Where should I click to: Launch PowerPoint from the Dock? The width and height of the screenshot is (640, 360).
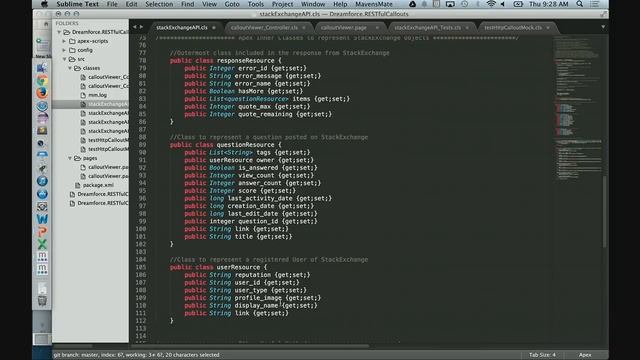42,232
